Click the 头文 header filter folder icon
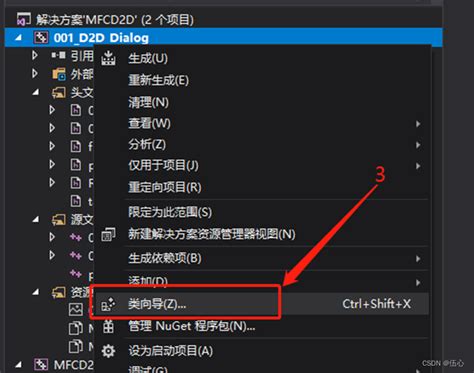474x373 pixels. tap(59, 92)
